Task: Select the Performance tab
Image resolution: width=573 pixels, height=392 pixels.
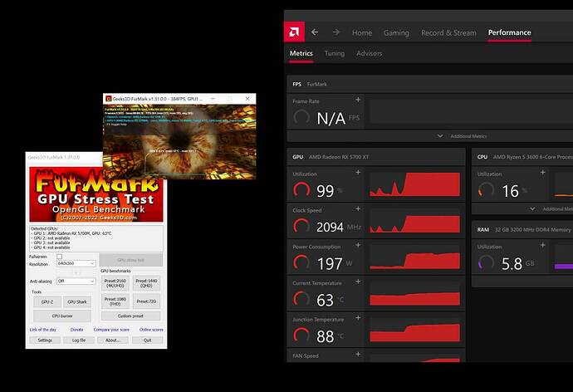Action: pyautogui.click(x=509, y=32)
